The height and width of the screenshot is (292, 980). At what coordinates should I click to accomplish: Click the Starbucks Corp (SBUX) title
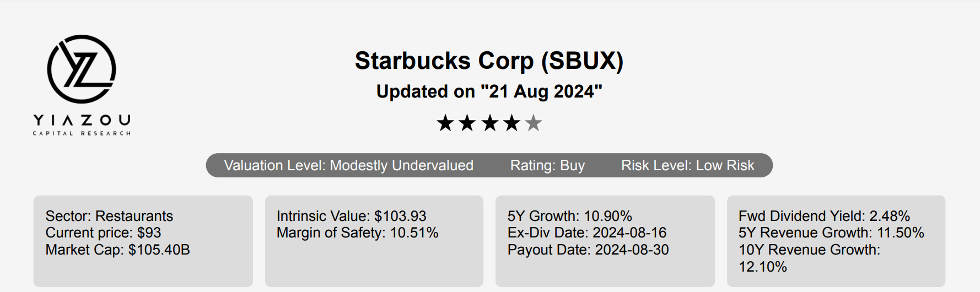[489, 61]
